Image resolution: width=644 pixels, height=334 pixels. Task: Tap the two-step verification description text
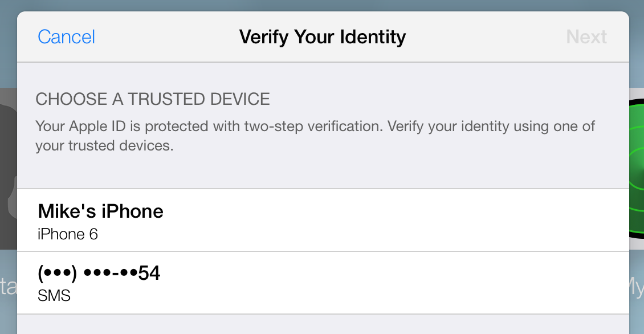(x=315, y=136)
